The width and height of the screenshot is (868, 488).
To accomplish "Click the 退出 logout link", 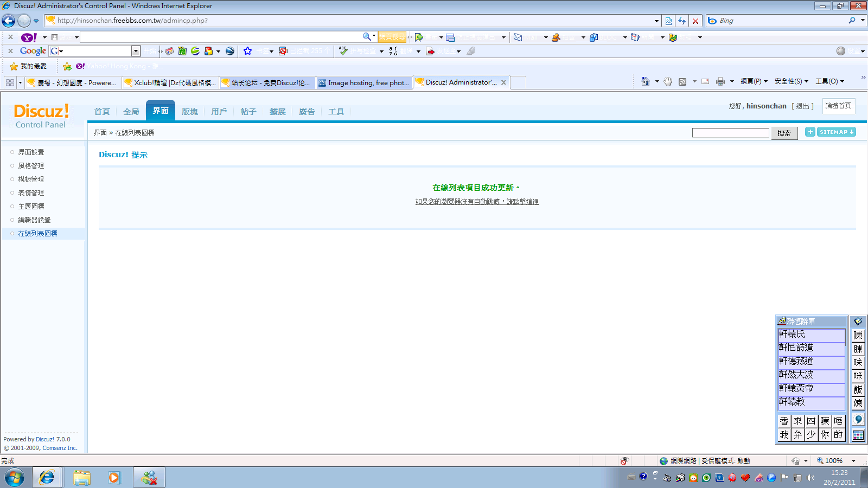I will (802, 106).
